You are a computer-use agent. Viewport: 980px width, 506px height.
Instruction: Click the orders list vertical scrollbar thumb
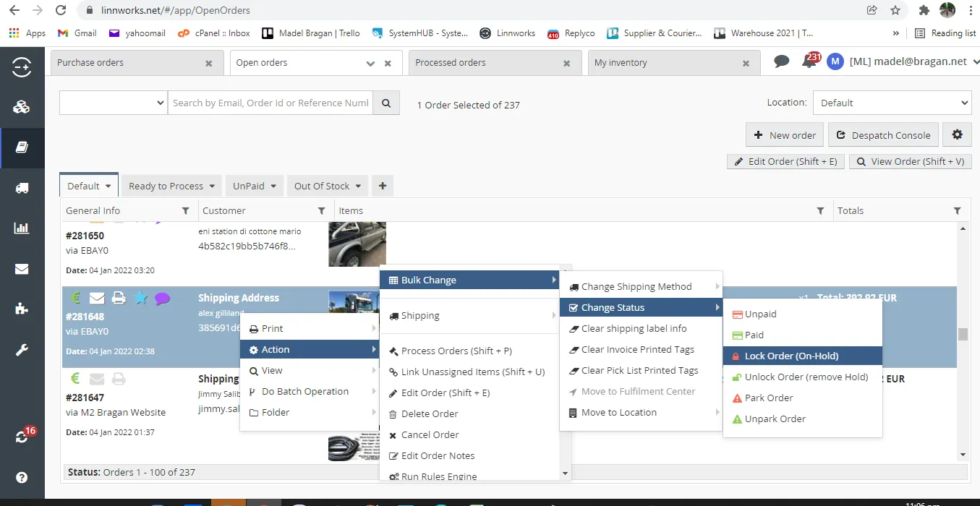click(x=963, y=334)
